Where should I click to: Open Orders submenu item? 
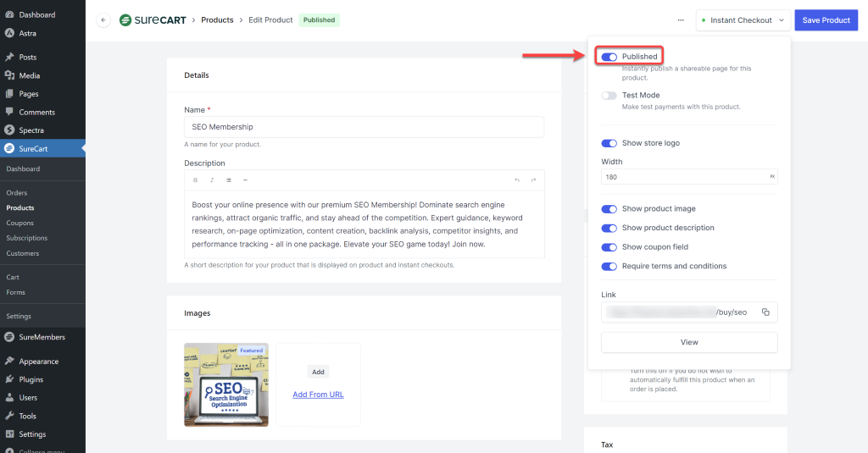pos(17,192)
